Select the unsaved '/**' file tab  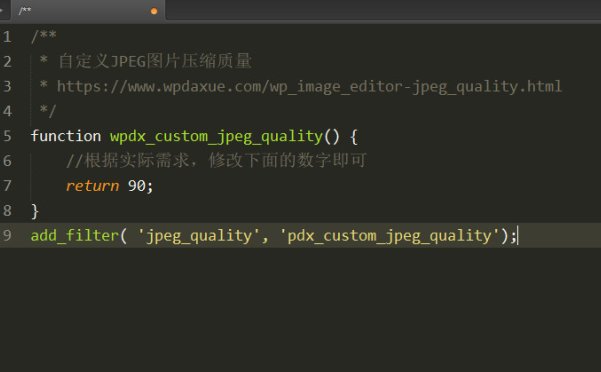[x=88, y=10]
